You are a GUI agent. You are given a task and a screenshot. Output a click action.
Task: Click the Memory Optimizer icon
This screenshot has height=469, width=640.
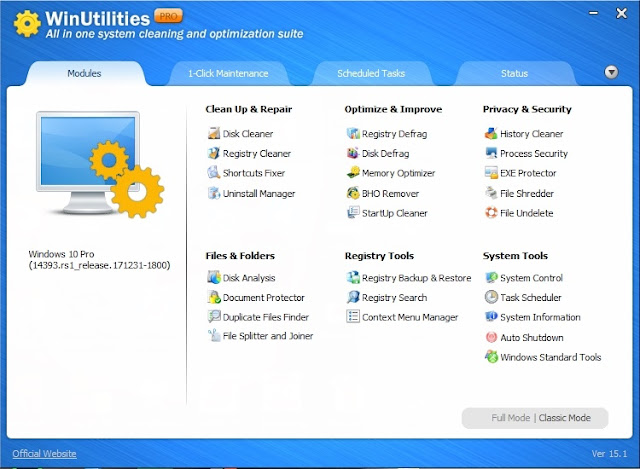353,173
